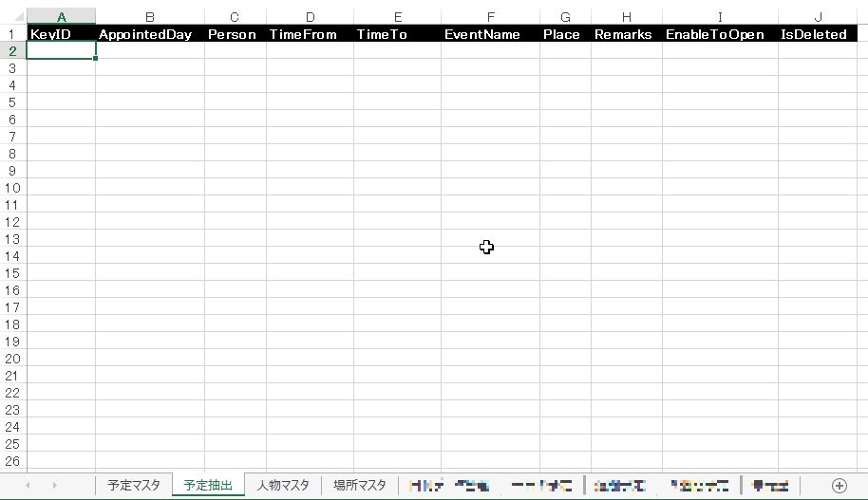Select column B header
Image resolution: width=868 pixels, height=500 pixels.
pyautogui.click(x=150, y=16)
